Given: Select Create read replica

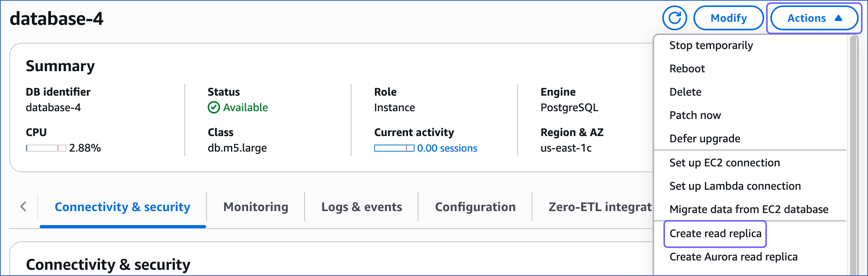Looking at the screenshot, I should tap(715, 233).
